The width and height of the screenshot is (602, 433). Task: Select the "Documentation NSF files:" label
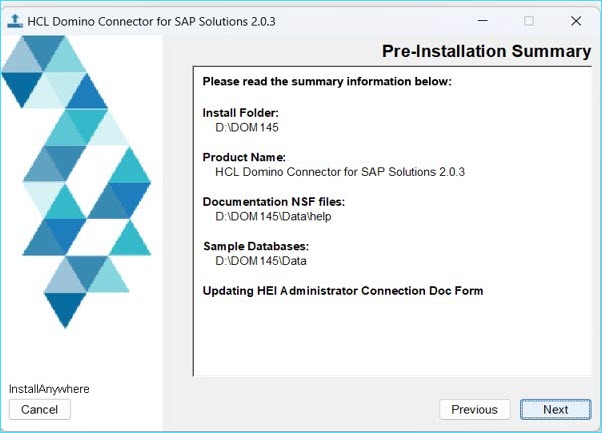coord(273,202)
